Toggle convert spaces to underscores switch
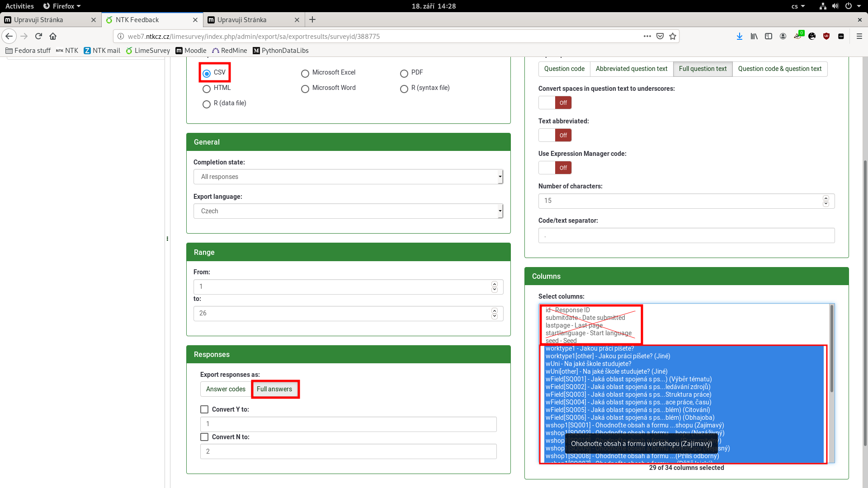The height and width of the screenshot is (488, 868). click(x=555, y=103)
